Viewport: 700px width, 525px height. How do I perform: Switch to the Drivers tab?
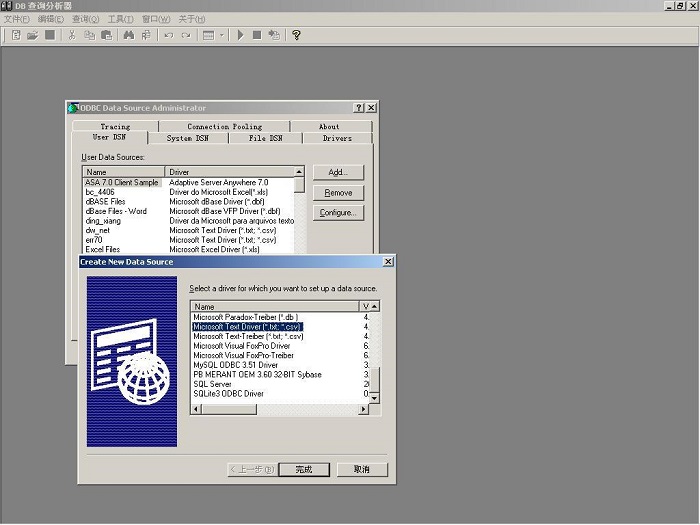coord(337,138)
